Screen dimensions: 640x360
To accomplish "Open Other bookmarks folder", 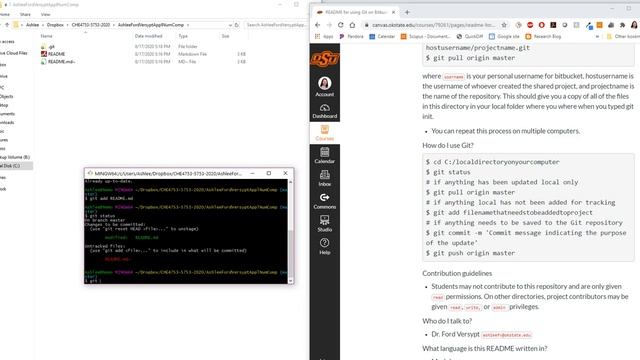I will (623, 36).
